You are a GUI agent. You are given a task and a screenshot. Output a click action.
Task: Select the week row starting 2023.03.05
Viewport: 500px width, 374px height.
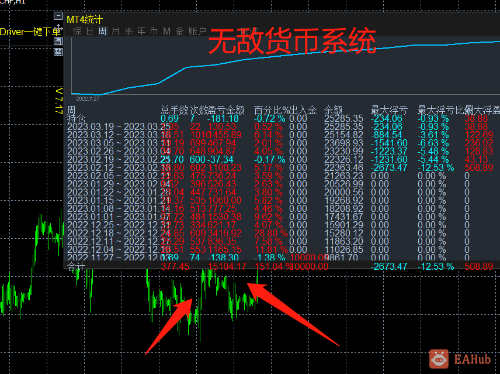click(x=282, y=143)
